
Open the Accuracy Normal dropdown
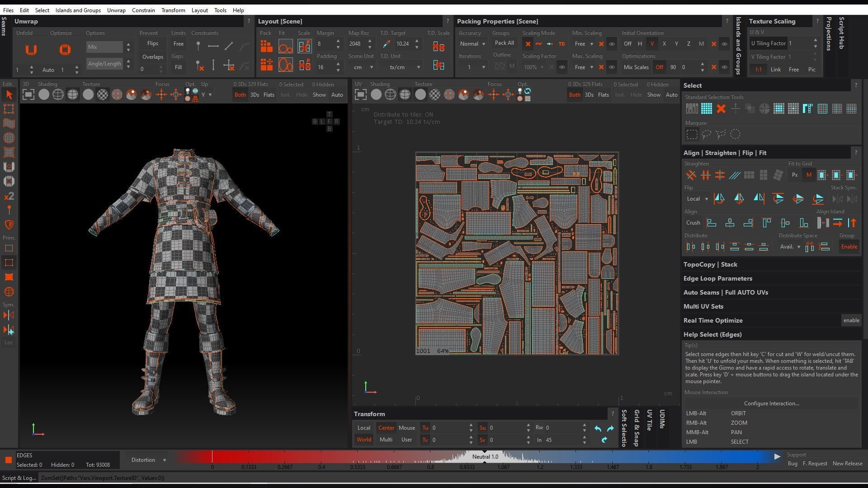click(472, 44)
